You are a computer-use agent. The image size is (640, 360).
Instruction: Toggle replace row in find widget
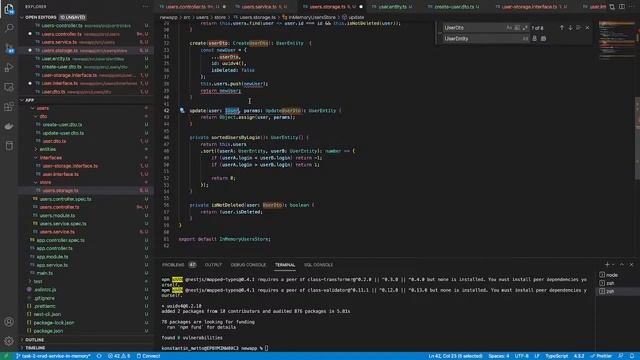[x=440, y=33]
